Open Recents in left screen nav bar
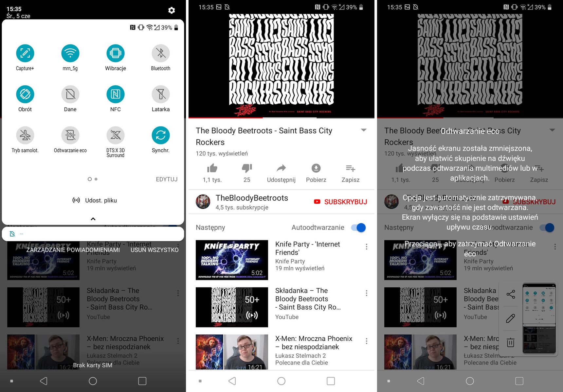 (x=142, y=381)
